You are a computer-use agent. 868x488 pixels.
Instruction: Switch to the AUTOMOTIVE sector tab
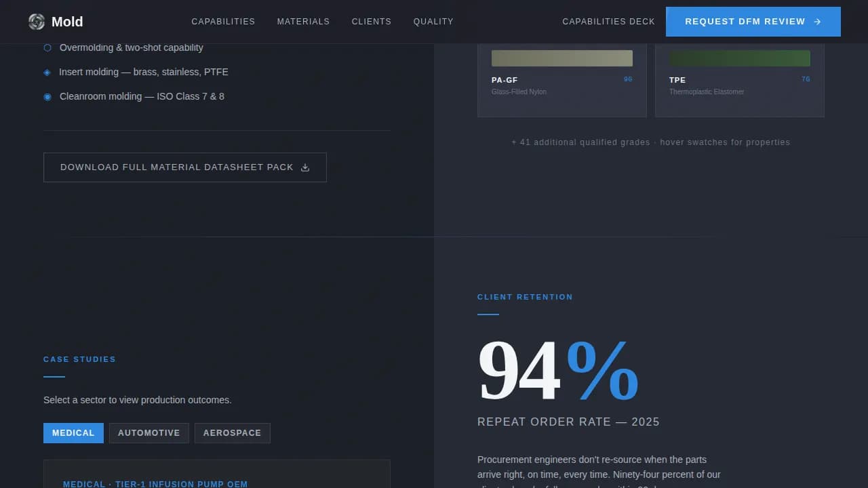[x=149, y=432]
